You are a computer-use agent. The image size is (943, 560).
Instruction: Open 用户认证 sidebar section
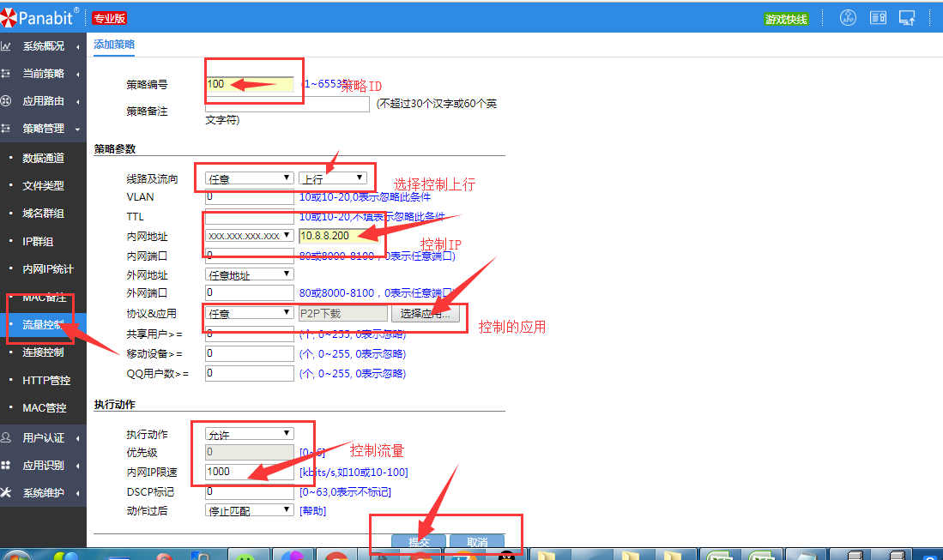coord(43,438)
